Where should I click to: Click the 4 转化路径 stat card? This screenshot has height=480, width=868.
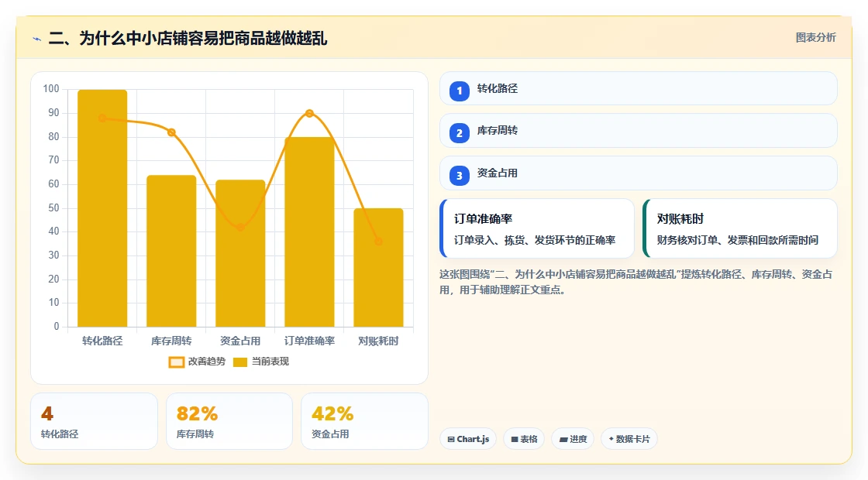tap(94, 421)
